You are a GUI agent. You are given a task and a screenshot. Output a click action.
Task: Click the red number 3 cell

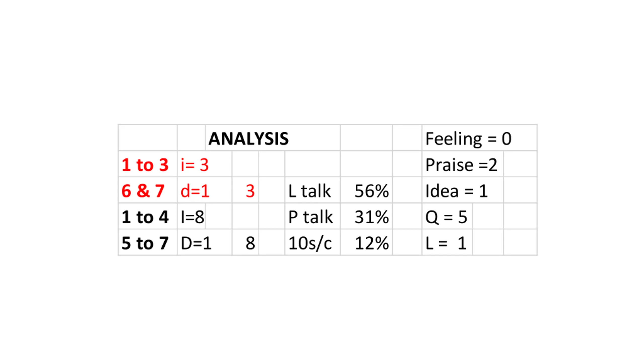coord(245,190)
